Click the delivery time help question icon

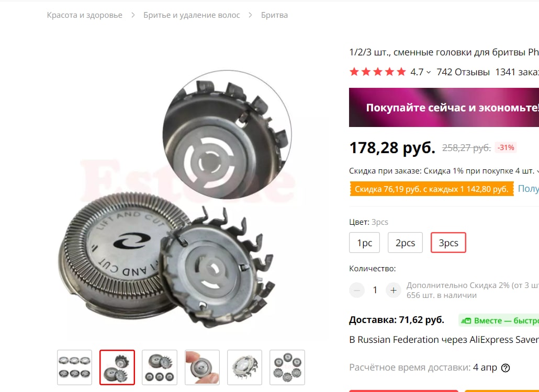pos(506,367)
